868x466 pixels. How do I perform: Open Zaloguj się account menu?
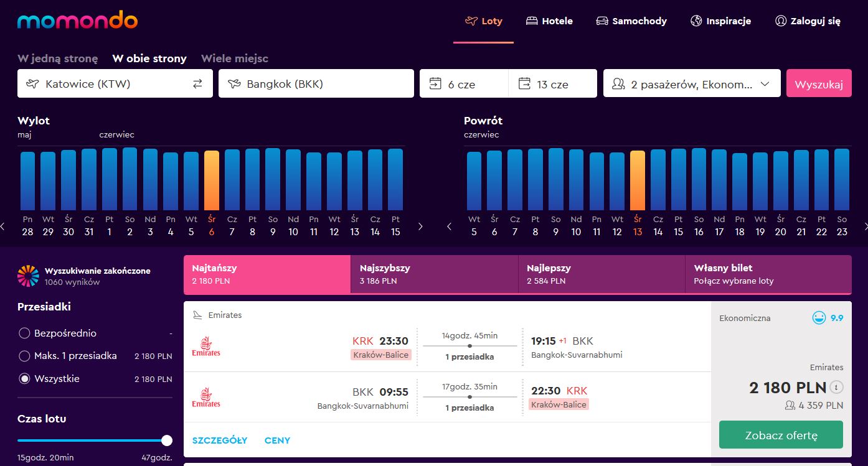[808, 21]
